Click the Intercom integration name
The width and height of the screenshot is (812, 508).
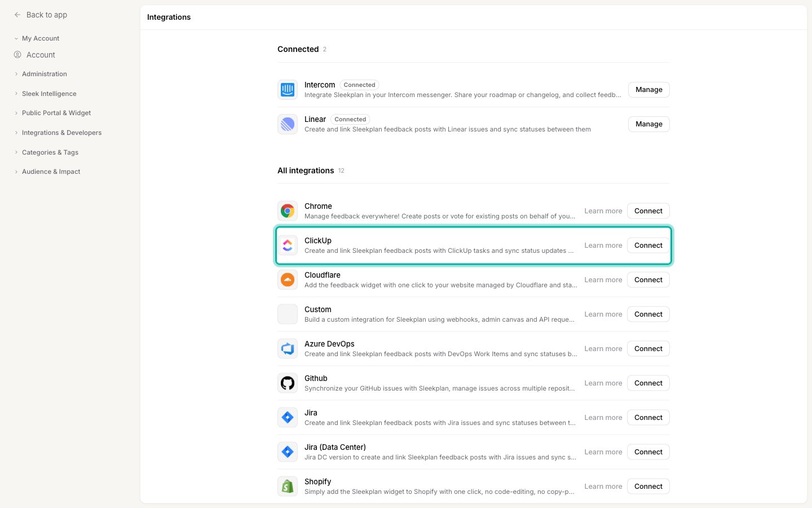pos(320,85)
